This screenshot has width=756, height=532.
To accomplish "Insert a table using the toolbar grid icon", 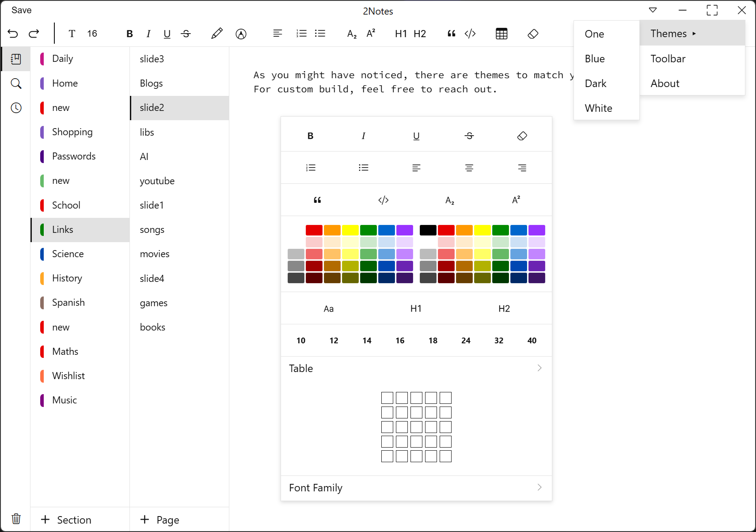I will 501,34.
